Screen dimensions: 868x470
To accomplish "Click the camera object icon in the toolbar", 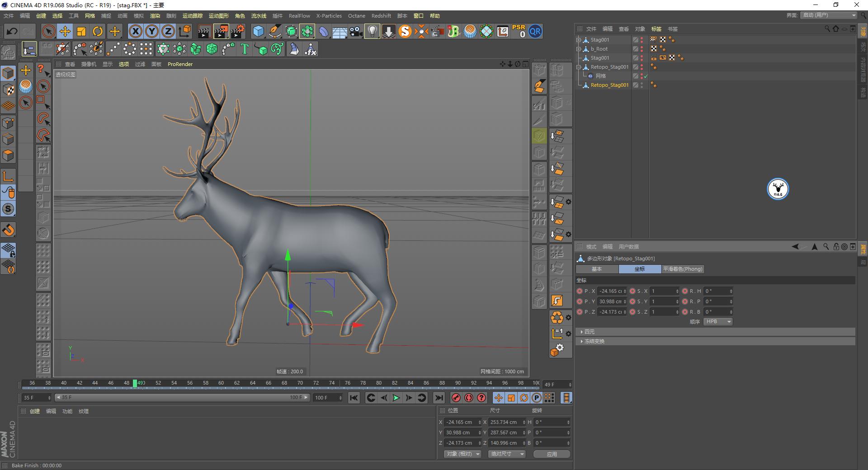I will [356, 31].
